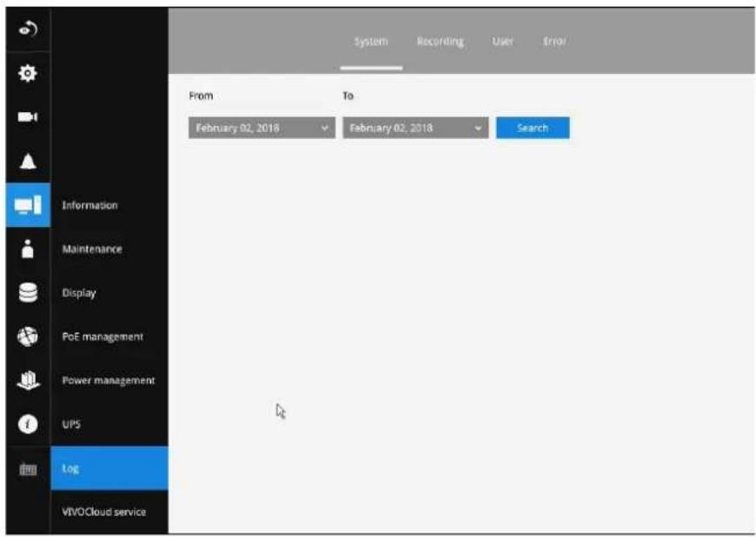Open the From date dropdown

point(262,128)
